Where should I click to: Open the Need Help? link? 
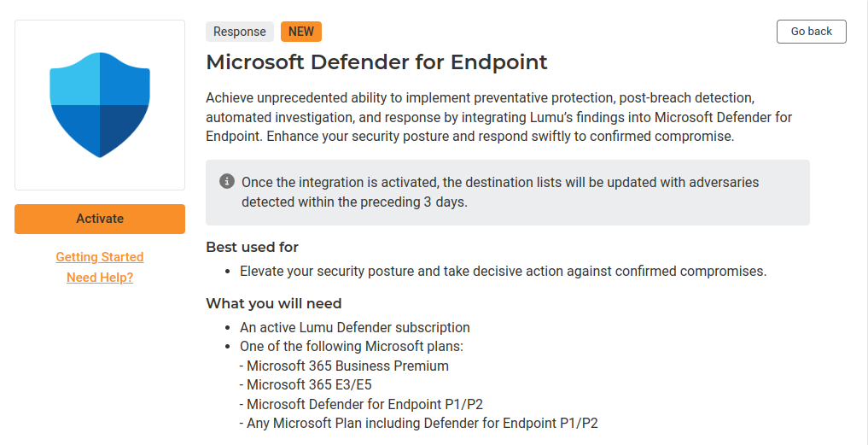click(100, 278)
